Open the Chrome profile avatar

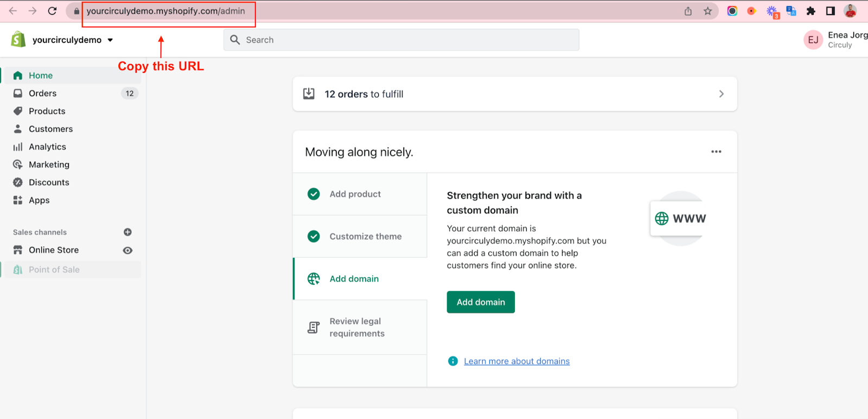[850, 11]
